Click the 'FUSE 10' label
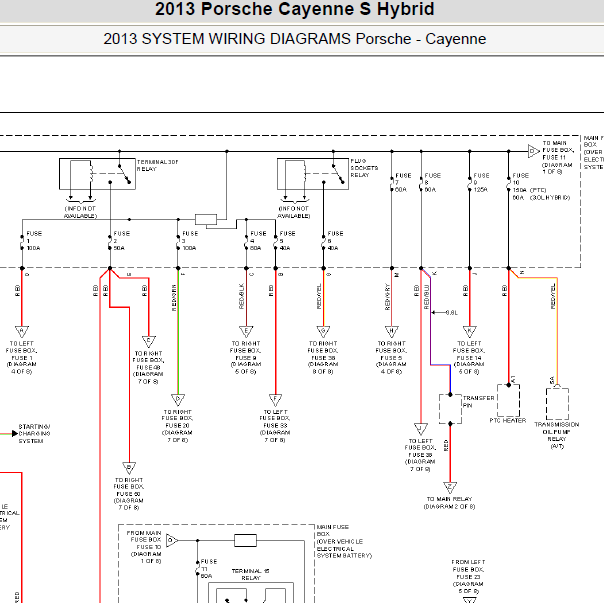The height and width of the screenshot is (603, 604). (520, 179)
